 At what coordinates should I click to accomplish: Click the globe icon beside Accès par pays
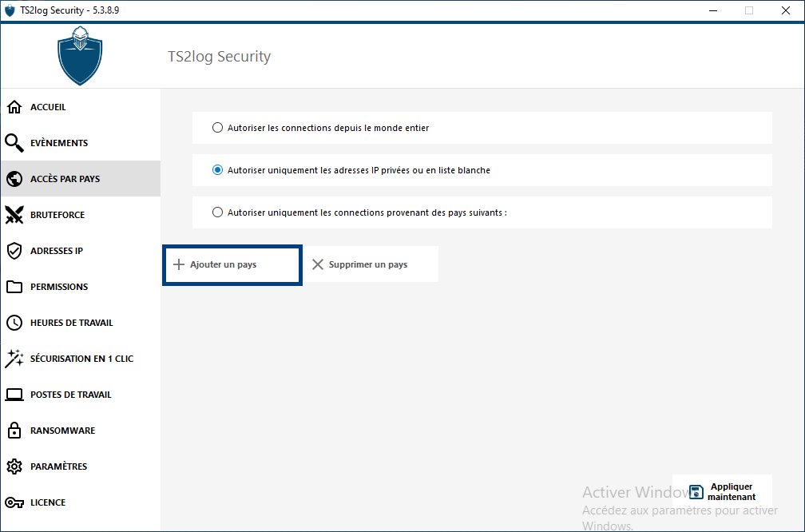tap(14, 179)
